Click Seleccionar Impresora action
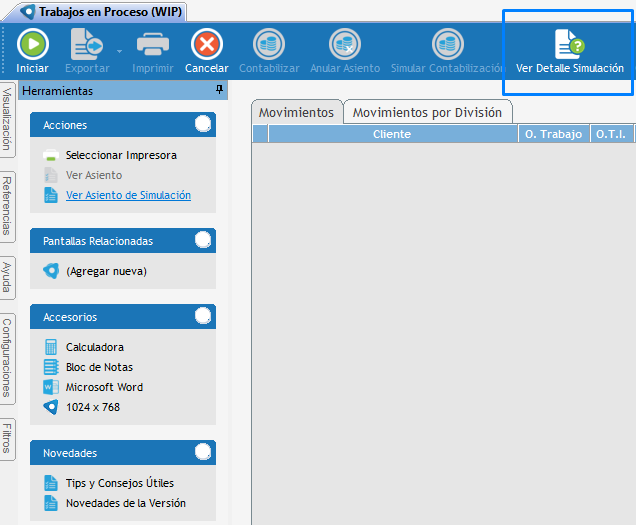639x525 pixels. tap(121, 156)
